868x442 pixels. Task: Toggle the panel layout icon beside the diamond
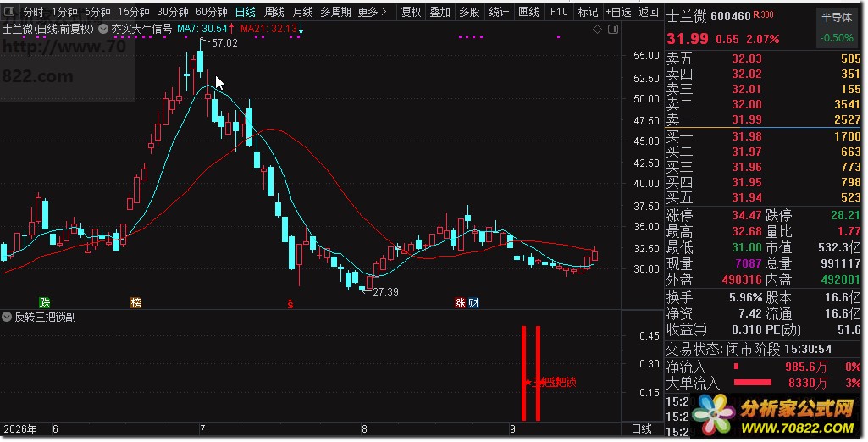click(x=613, y=30)
